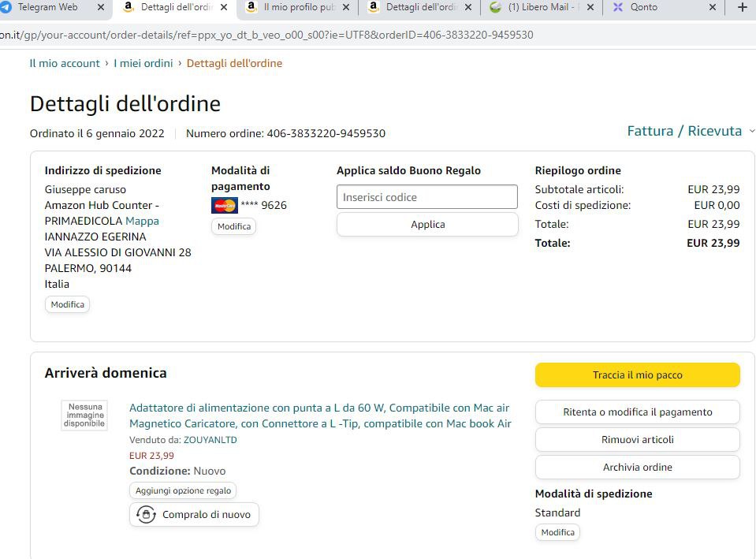Viewport: 756px width, 559px height.
Task: Click the Libero Mail tab favicon
Action: (495, 7)
